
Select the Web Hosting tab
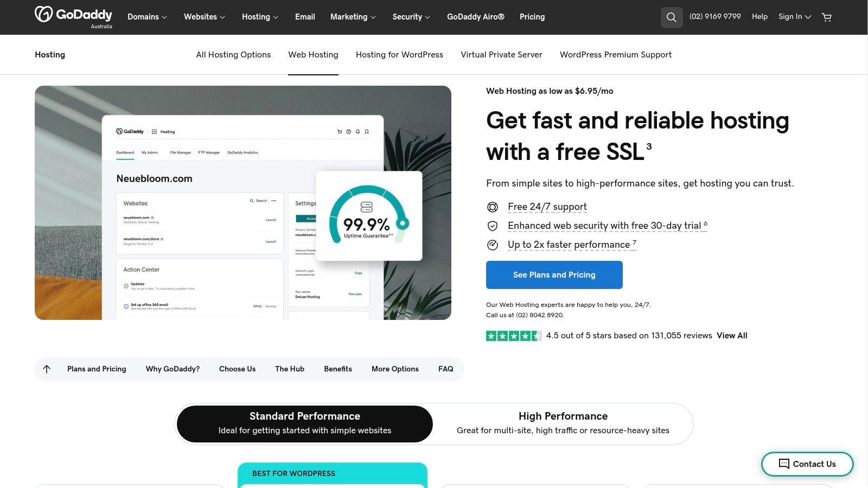313,55
